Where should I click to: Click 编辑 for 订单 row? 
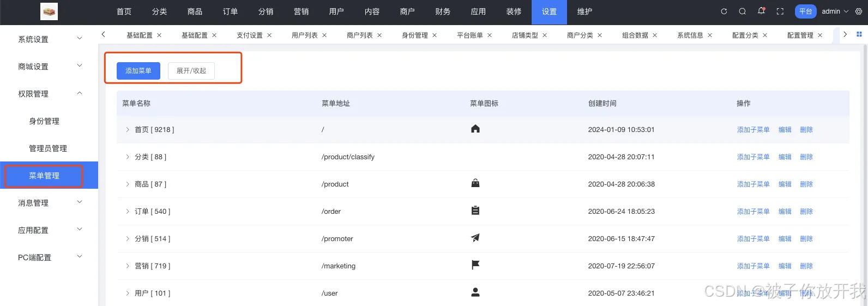point(785,212)
